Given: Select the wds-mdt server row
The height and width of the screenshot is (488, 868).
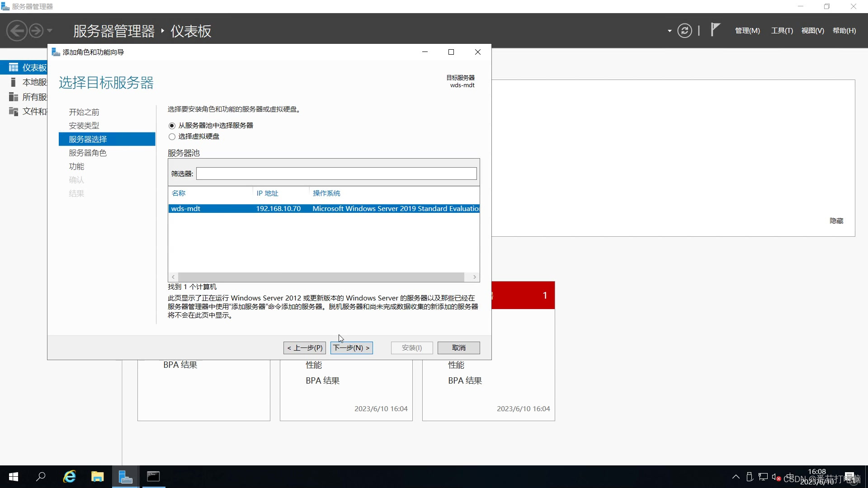Looking at the screenshot, I should tap(324, 208).
